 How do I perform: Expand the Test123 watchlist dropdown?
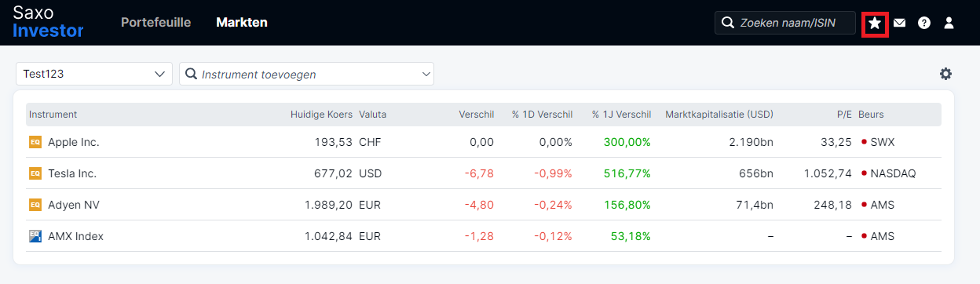pos(94,74)
